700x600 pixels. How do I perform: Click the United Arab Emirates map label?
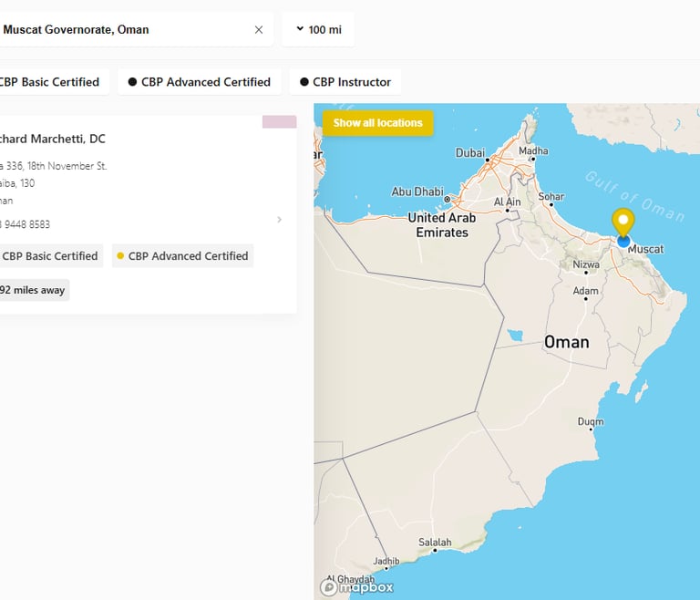click(x=442, y=225)
